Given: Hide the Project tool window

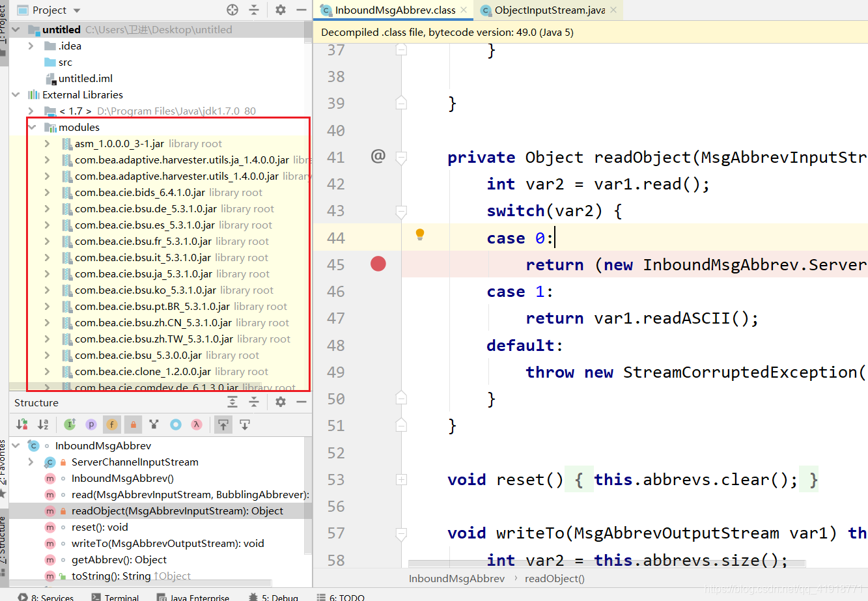Looking at the screenshot, I should point(301,10).
